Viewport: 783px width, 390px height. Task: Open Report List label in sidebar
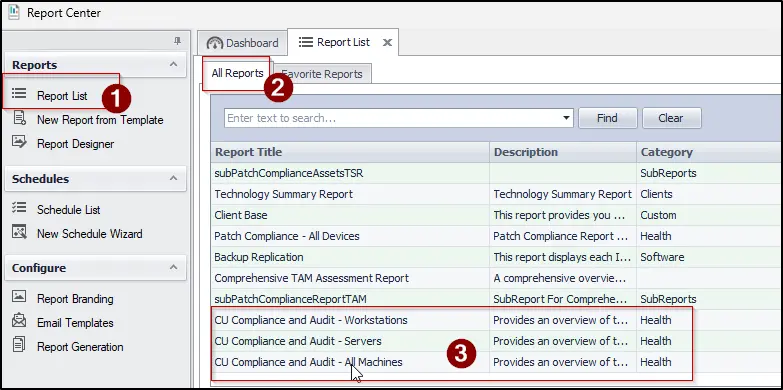62,96
